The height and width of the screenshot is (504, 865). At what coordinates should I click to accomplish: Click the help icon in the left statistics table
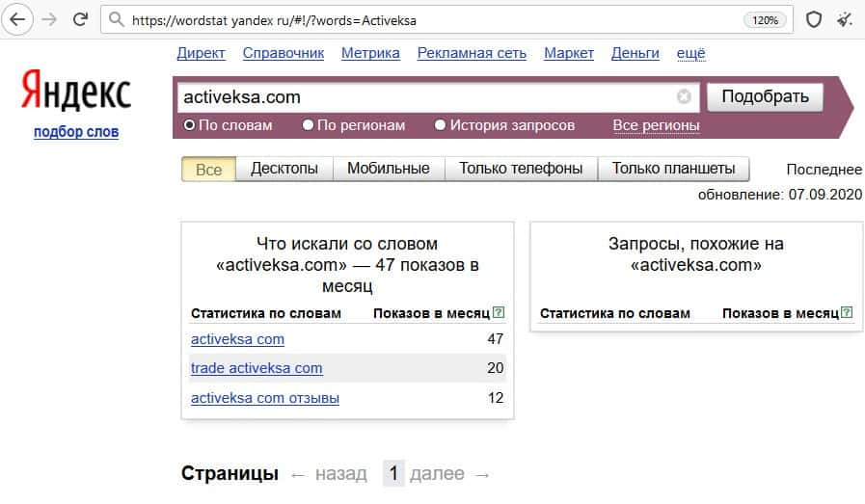(x=499, y=312)
